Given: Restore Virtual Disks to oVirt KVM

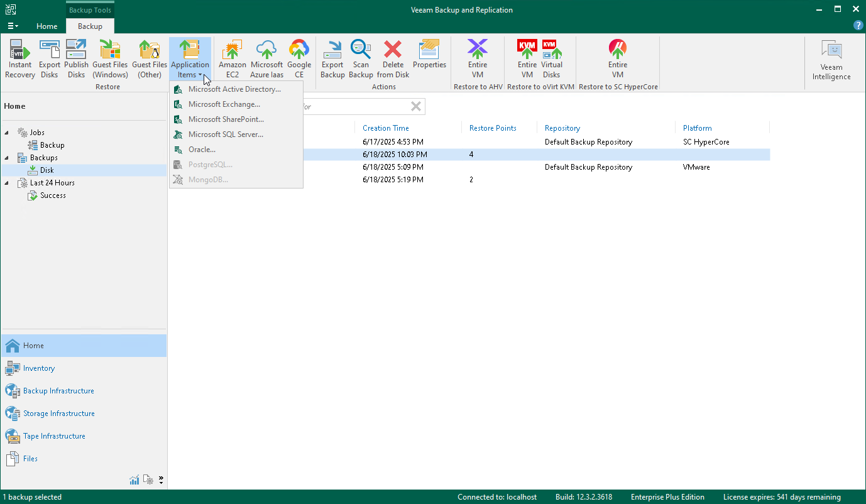Looking at the screenshot, I should [x=552, y=59].
